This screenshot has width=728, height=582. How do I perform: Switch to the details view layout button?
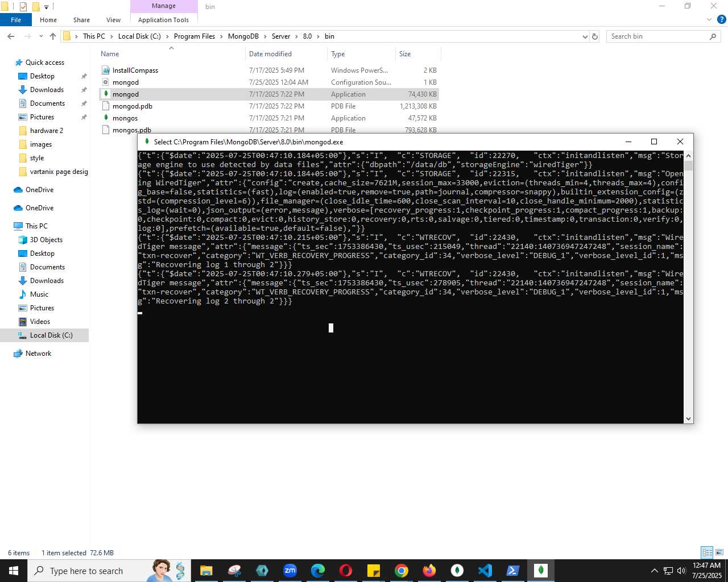pos(707,552)
